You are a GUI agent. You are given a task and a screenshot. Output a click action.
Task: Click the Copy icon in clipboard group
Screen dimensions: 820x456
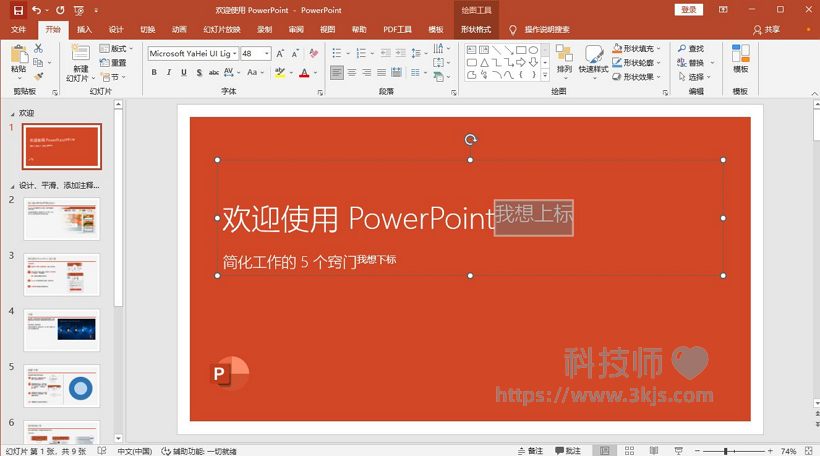38,63
